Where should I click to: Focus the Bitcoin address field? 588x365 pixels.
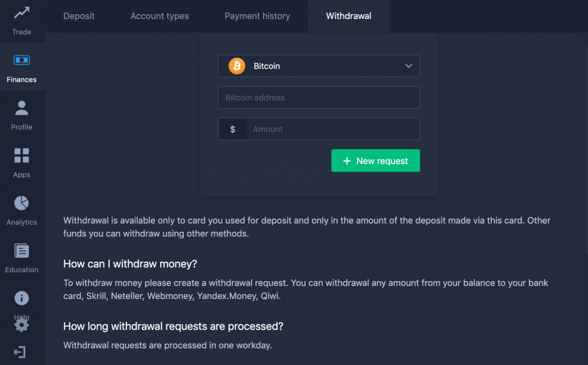click(x=319, y=98)
